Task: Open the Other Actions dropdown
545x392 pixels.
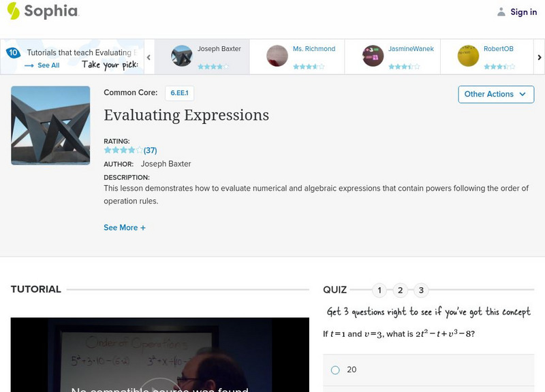Action: coord(496,94)
